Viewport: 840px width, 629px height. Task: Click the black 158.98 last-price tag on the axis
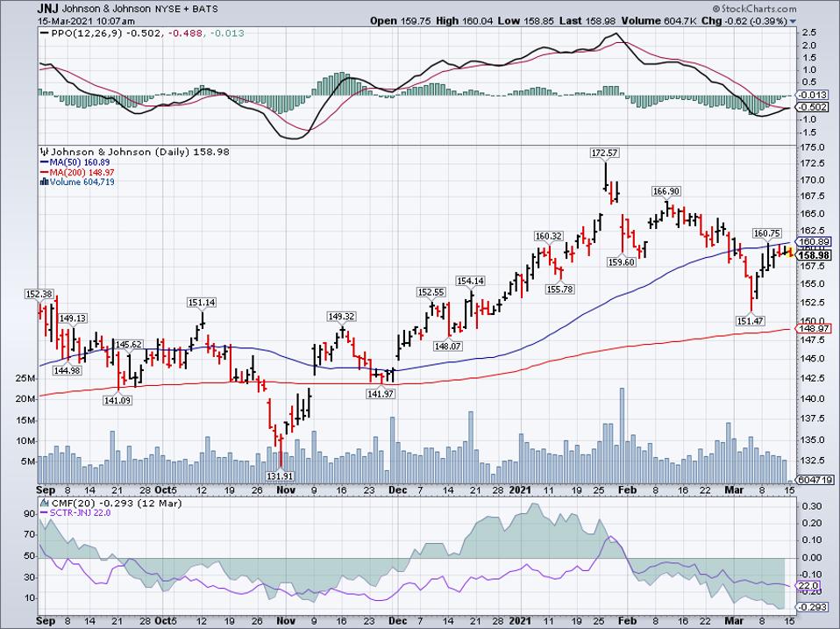pos(814,255)
